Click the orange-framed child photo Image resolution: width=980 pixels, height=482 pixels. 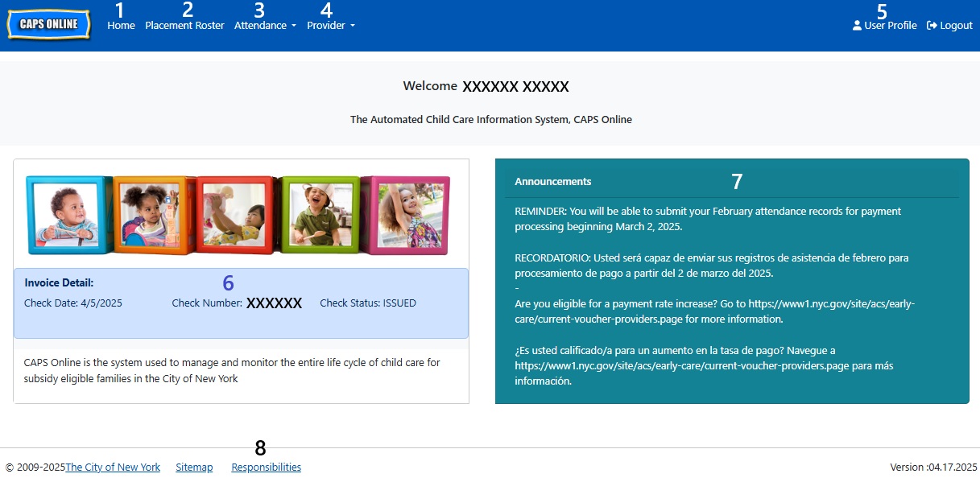[x=153, y=214]
